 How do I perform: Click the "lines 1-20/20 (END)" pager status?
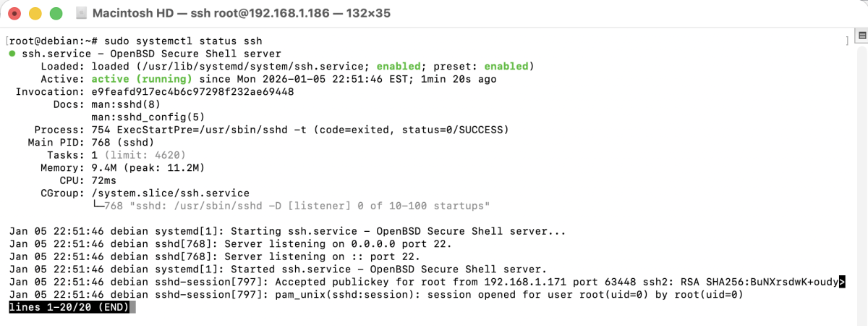coord(69,307)
